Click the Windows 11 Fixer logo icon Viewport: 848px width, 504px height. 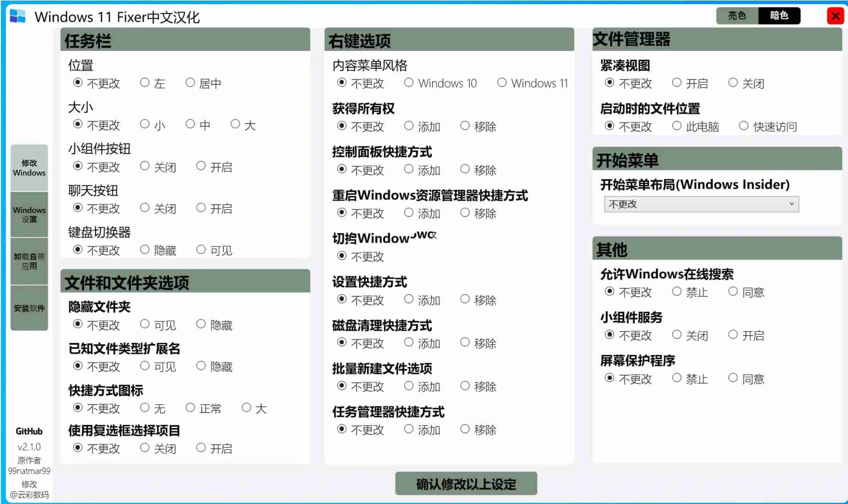[17, 16]
